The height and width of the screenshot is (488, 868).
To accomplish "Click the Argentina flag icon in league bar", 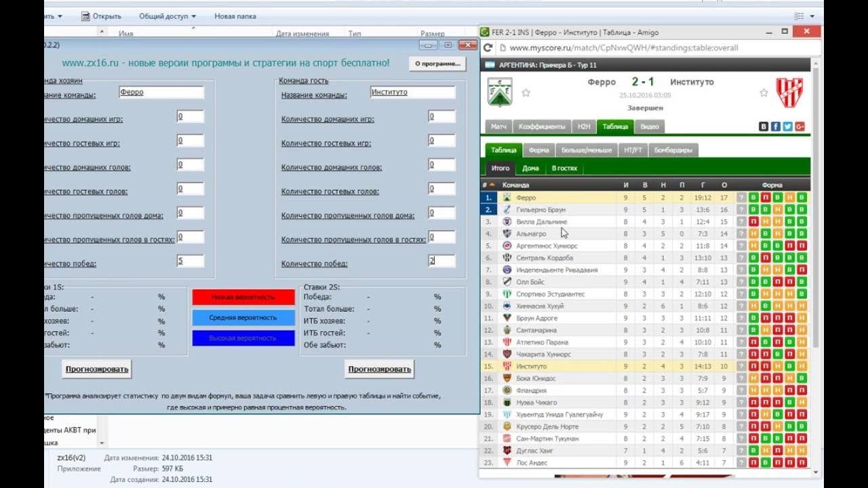I will coord(490,65).
